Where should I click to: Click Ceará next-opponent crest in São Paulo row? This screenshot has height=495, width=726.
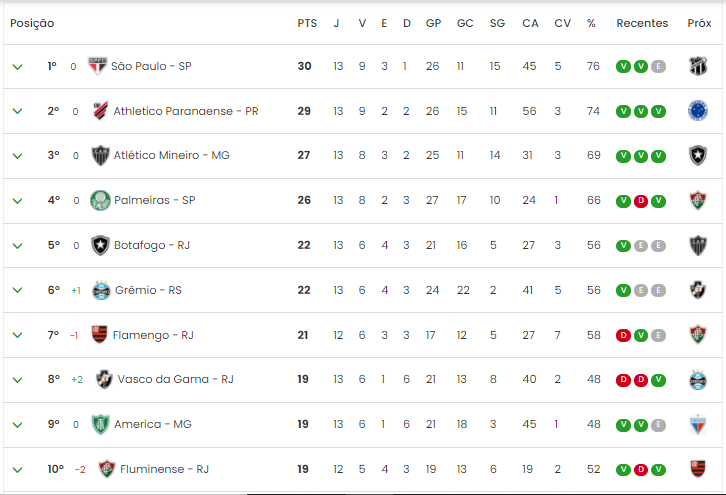pyautogui.click(x=698, y=66)
